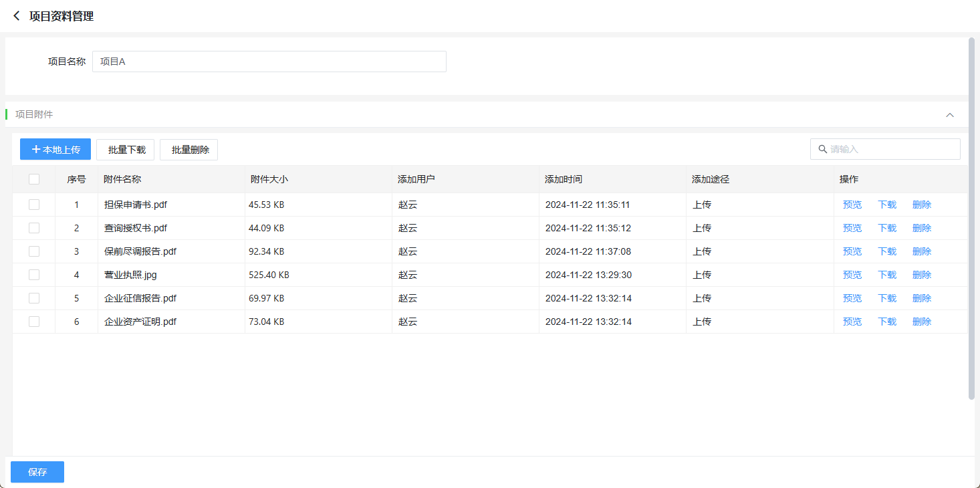Click the 本地上传 upload button

(x=55, y=150)
